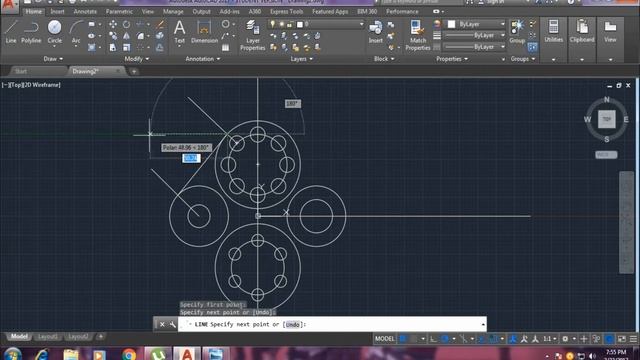640x360 pixels.
Task: Expand the Annotation panel
Action: point(202,59)
